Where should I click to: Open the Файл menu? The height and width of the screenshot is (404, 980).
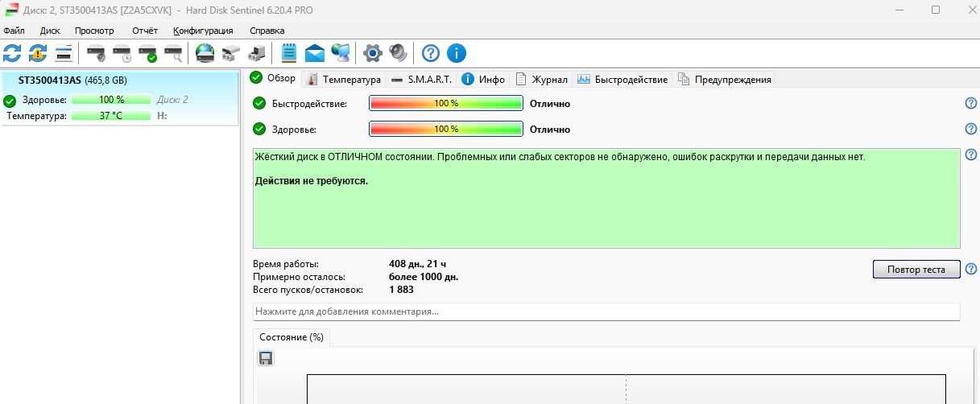pyautogui.click(x=14, y=31)
